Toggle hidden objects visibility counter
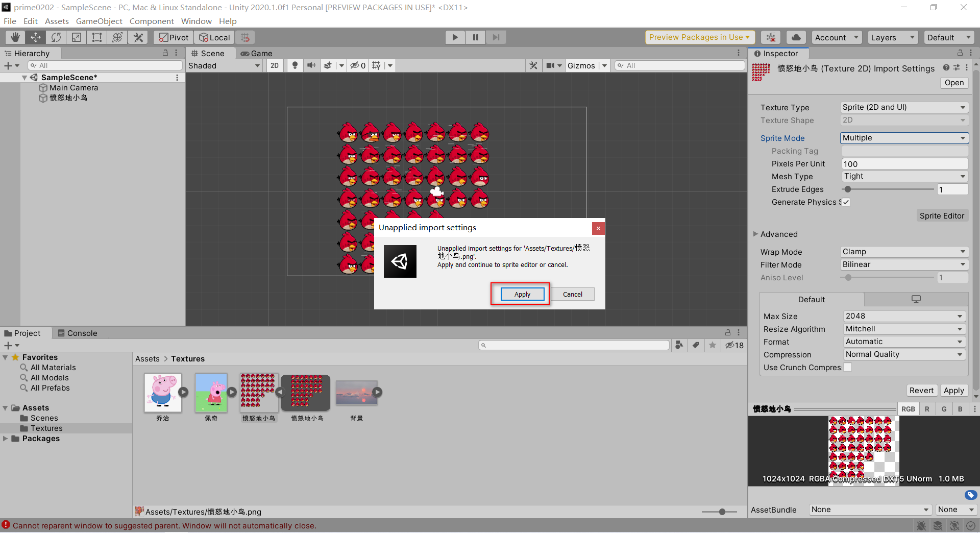 [358, 65]
